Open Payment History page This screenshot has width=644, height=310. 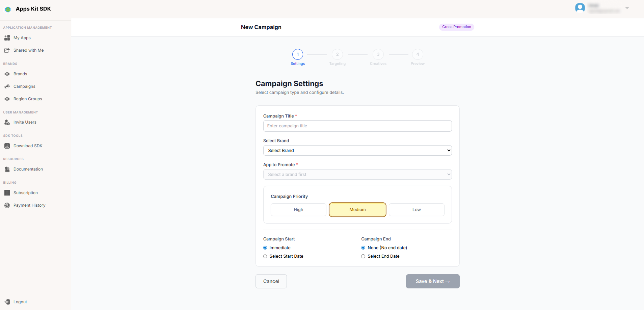tap(29, 205)
